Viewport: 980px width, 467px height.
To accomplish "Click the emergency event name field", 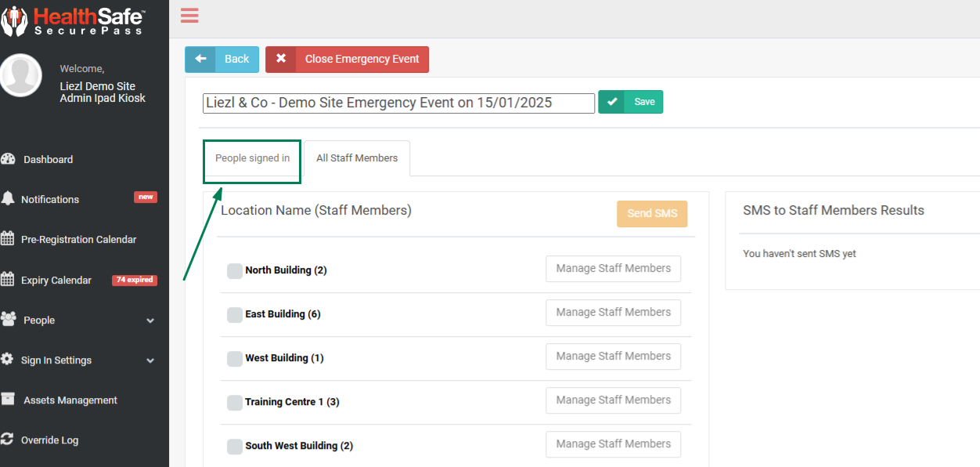I will pyautogui.click(x=398, y=103).
